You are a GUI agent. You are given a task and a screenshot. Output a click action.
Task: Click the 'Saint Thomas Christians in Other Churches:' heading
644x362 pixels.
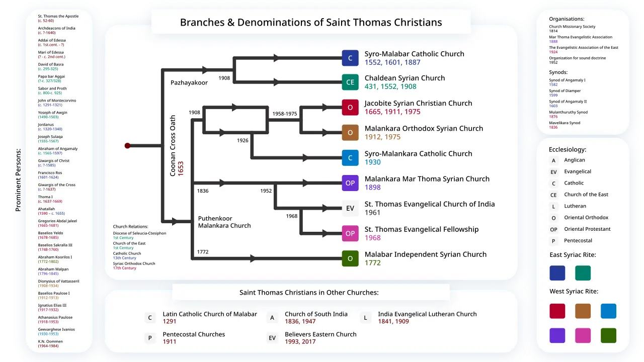tap(309, 292)
